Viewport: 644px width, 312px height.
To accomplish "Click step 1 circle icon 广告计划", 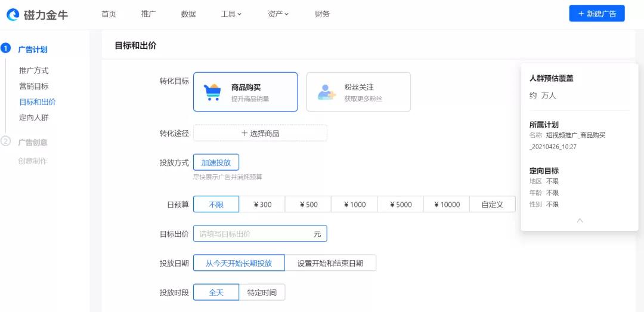I will click(6, 48).
